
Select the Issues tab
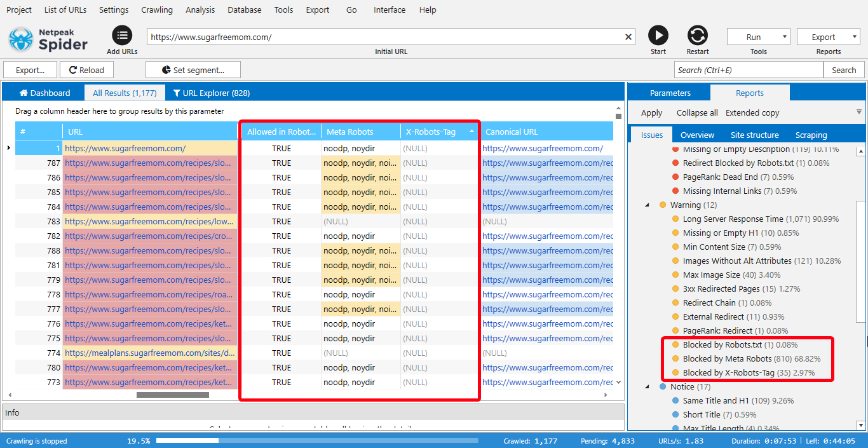coord(652,135)
